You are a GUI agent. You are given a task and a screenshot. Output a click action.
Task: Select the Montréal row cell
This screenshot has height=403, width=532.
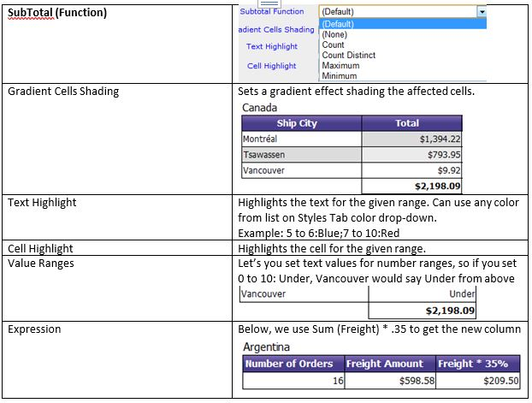[302, 139]
